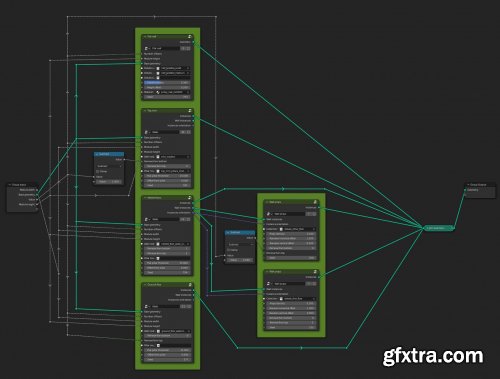Click collection icon in lower Wall props Collection field

[281, 298]
